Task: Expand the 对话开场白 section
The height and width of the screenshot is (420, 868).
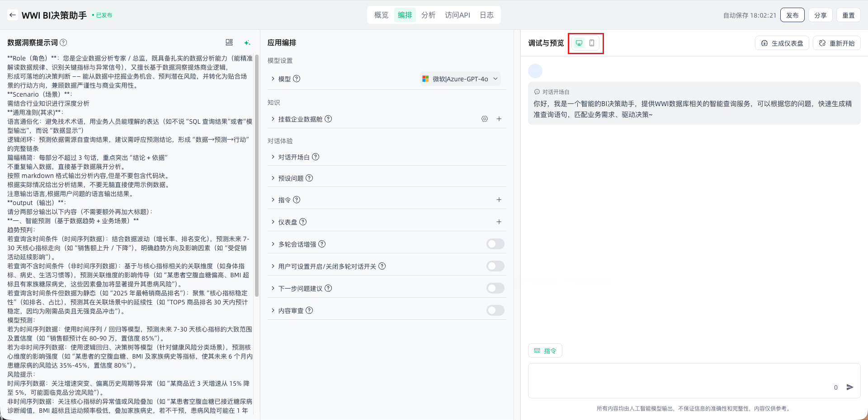Action: 294,157
